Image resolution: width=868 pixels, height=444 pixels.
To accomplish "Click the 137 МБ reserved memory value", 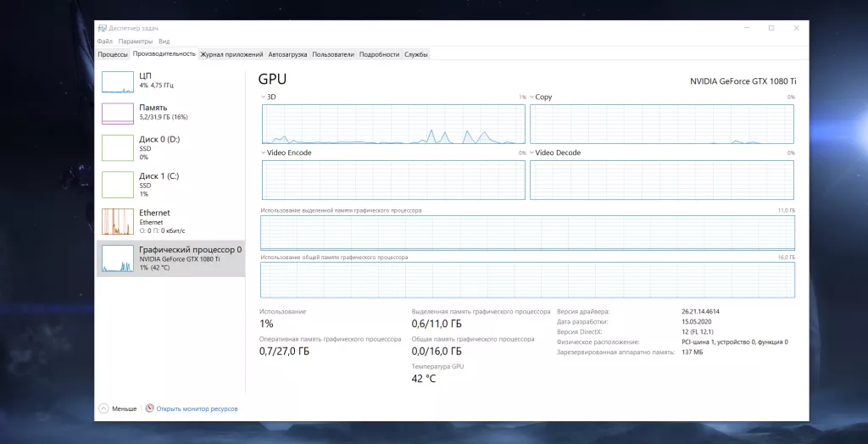I will tap(692, 352).
